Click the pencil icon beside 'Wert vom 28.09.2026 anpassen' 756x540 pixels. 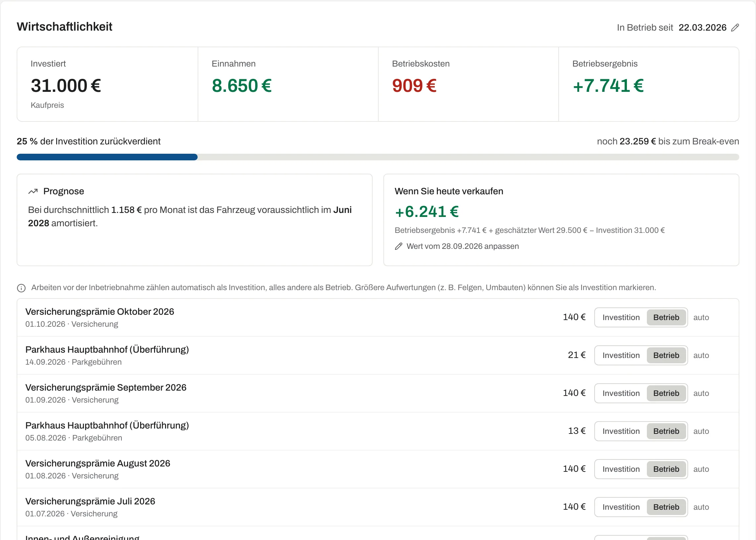click(x=399, y=246)
